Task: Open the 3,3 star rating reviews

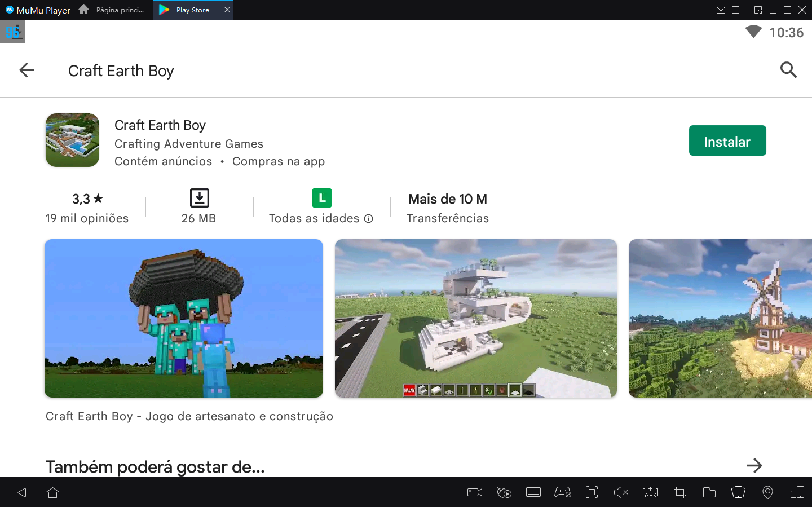Action: (87, 199)
